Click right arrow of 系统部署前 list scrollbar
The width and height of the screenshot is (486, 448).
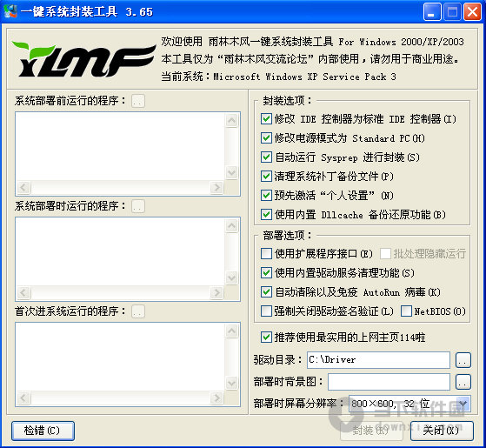pos(216,187)
